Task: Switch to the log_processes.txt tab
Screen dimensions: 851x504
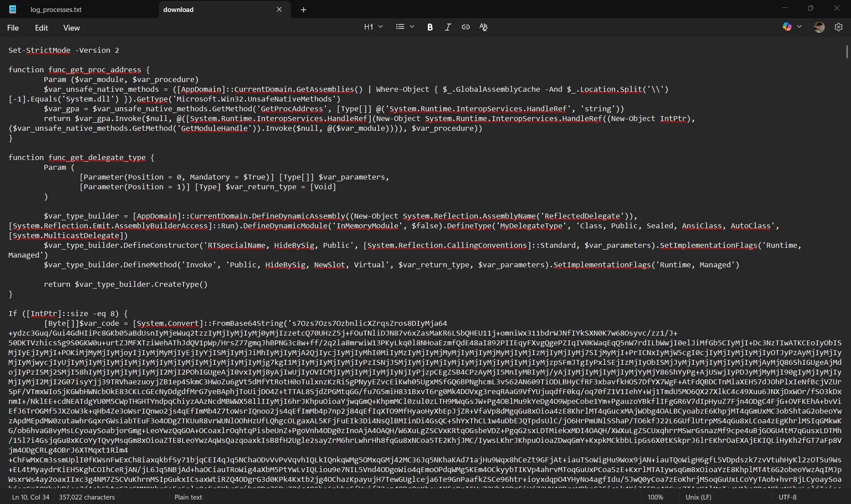Action: coord(56,9)
